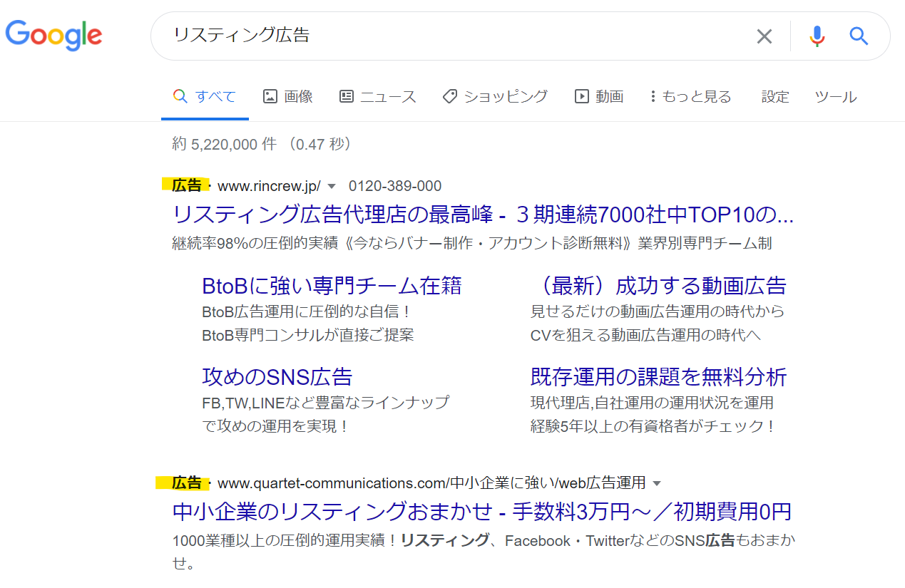Open the （最新）成功する動画広告 sitelink
This screenshot has width=905, height=588.
(658, 286)
